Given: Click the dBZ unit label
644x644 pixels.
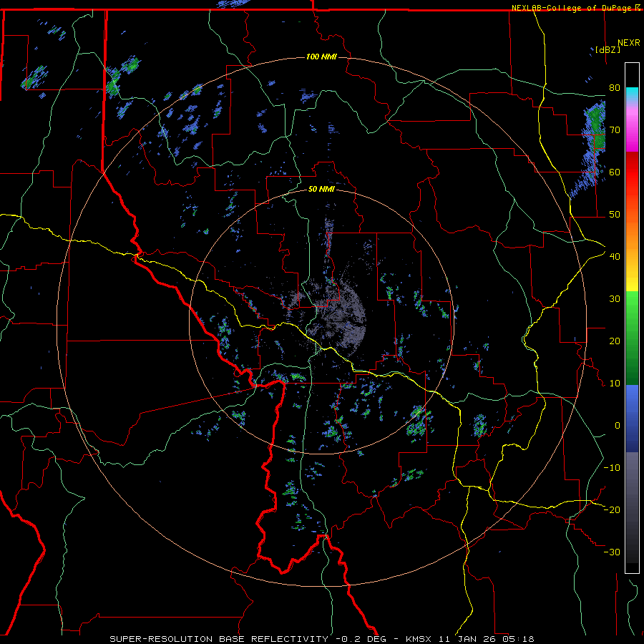Looking at the screenshot, I should point(608,49).
